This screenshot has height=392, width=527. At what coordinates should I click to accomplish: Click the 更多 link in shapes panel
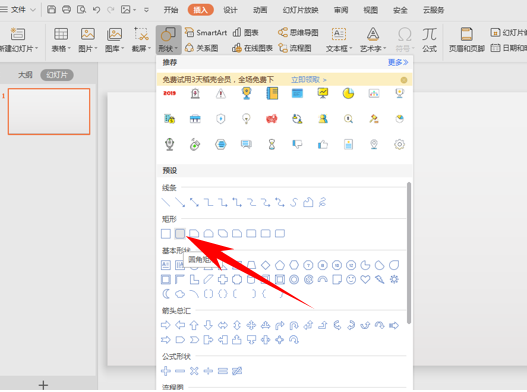[x=398, y=62]
